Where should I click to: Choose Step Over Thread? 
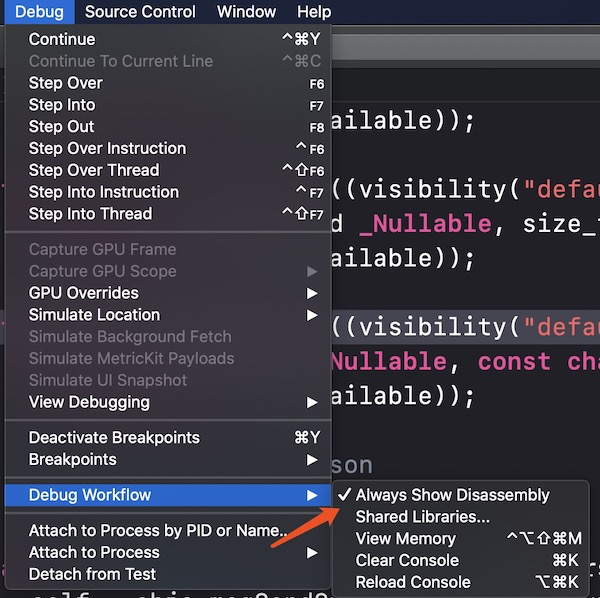click(x=168, y=170)
